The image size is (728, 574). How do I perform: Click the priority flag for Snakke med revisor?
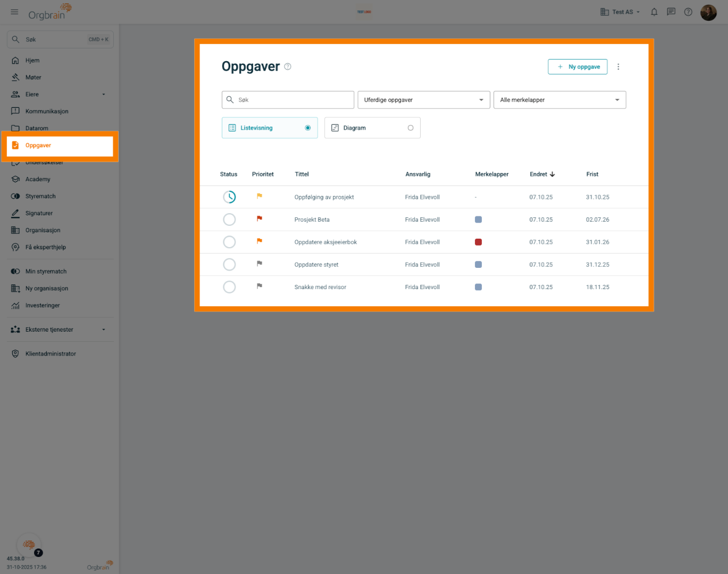point(260,286)
